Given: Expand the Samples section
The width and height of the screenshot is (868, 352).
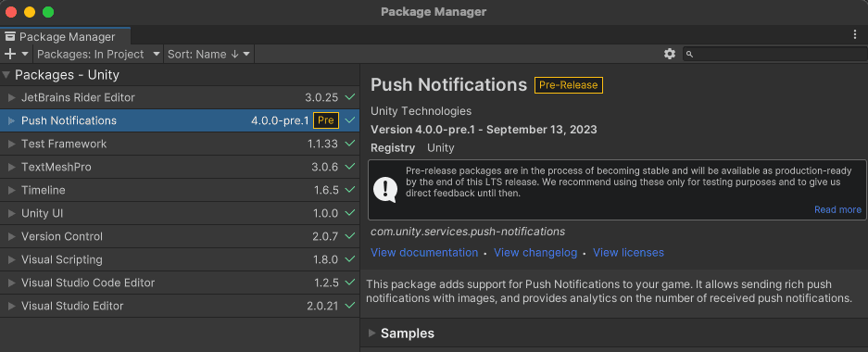Looking at the screenshot, I should (x=401, y=333).
